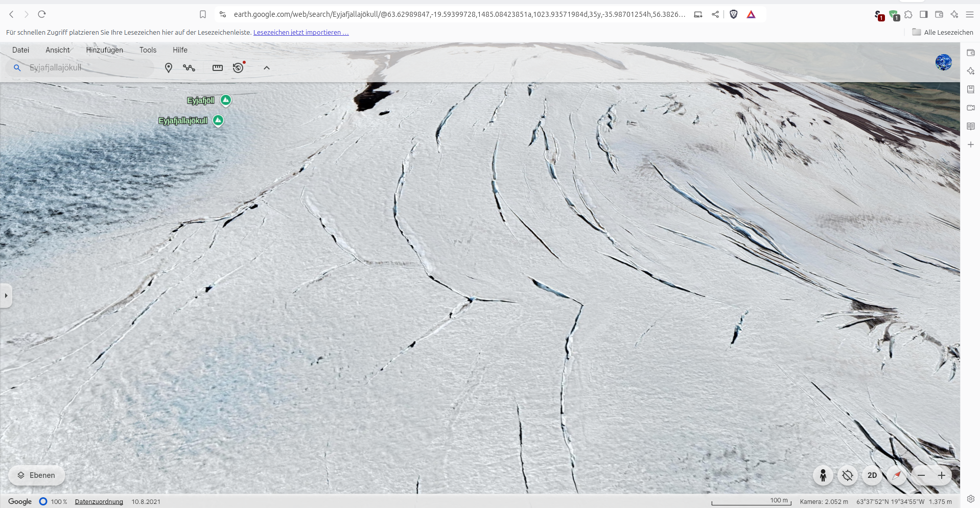Viewport: 980px width, 508px height.
Task: Click the earth.google.com address bar
Action: tap(459, 14)
